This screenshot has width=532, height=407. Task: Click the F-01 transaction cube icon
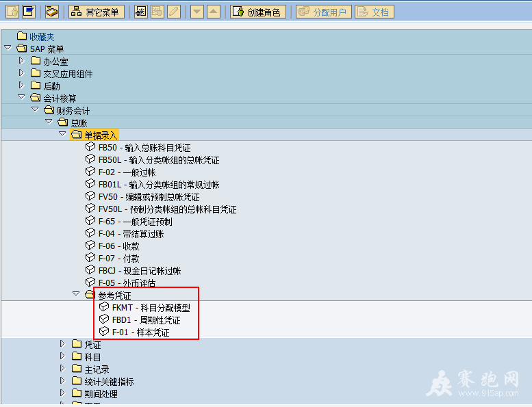104,331
